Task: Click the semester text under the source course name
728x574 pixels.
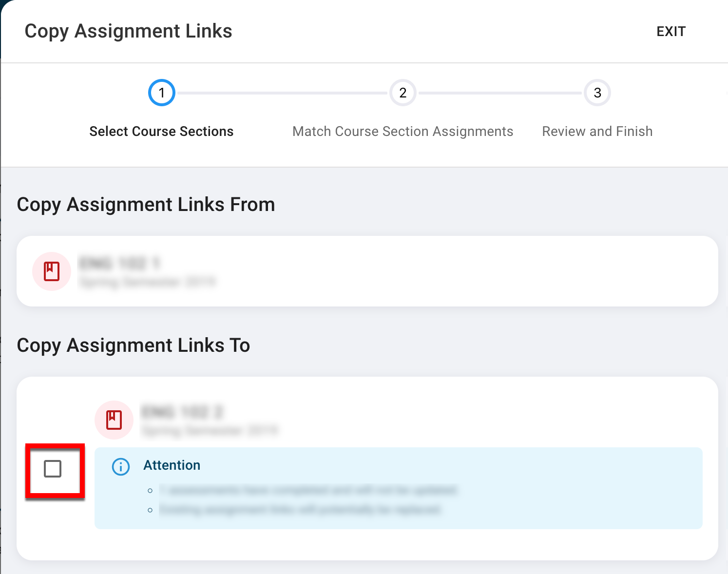Action: (147, 282)
